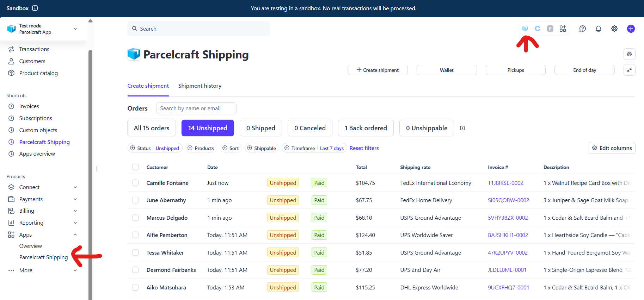The height and width of the screenshot is (300, 644).
Task: Select June Abernathy order checkbox
Action: 135,200
